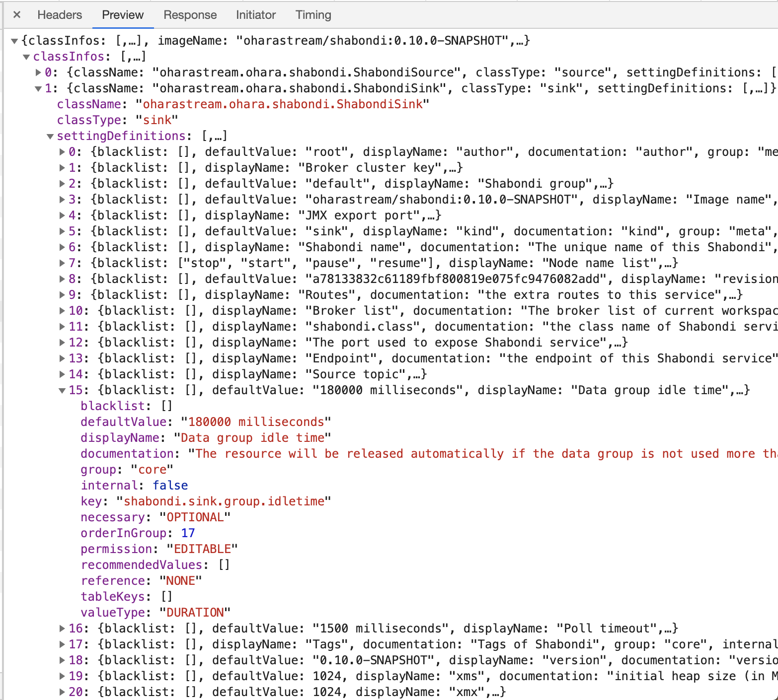Viewport: 778px width, 700px height.
Task: Select the Preview tab
Action: (123, 15)
